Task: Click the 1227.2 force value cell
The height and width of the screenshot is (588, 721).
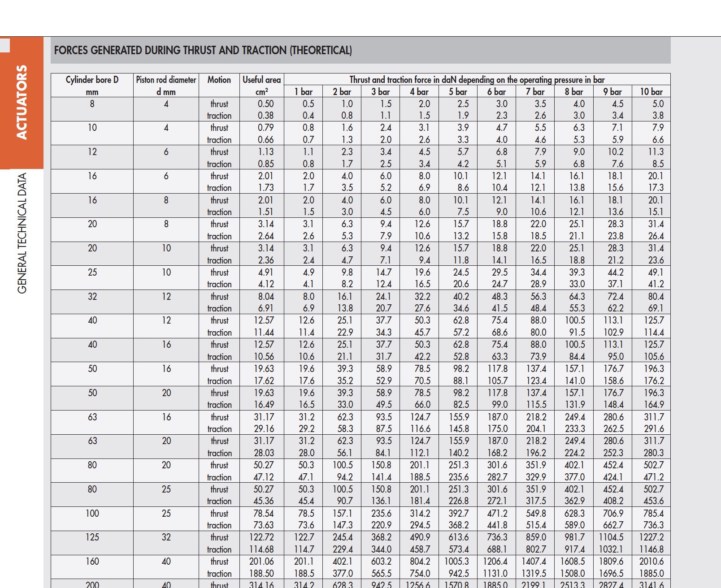Action: tap(651, 537)
